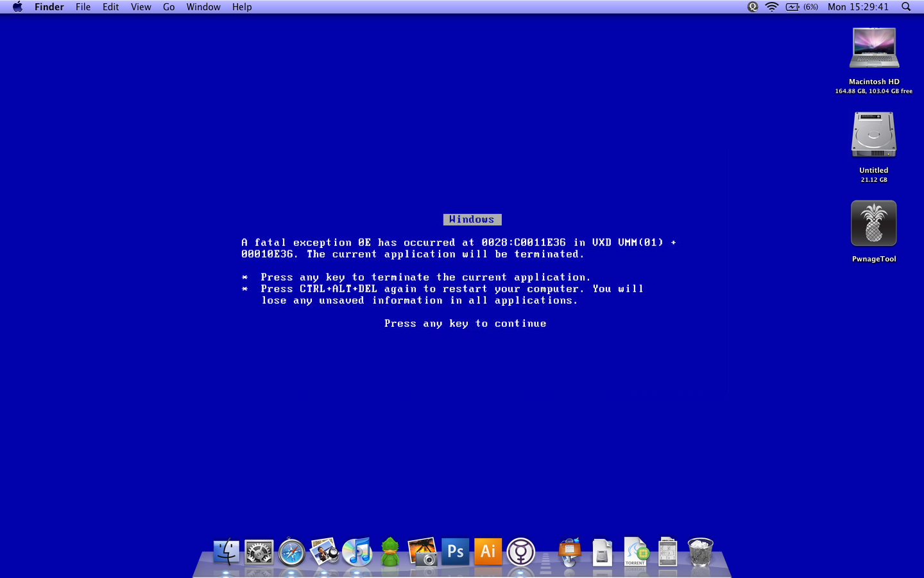
Task: Open Photoshop from the Dock
Action: click(456, 552)
